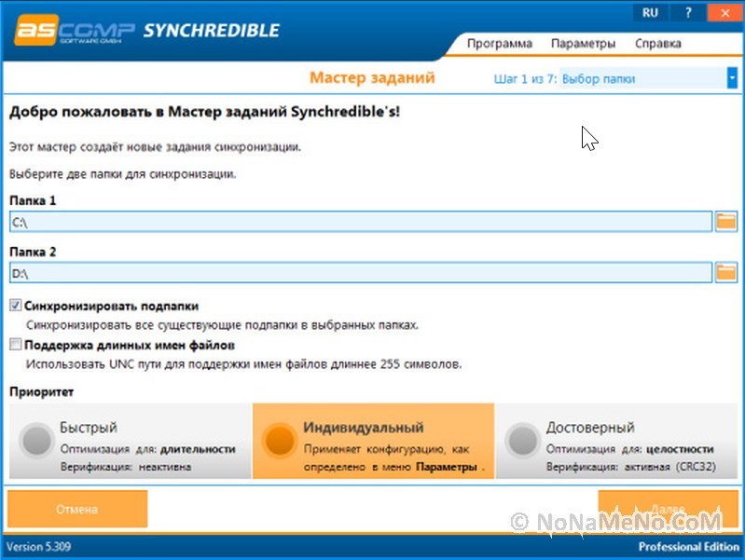
Task: Uncheck Синхронизировать подпапки checkbox
Action: (x=16, y=306)
